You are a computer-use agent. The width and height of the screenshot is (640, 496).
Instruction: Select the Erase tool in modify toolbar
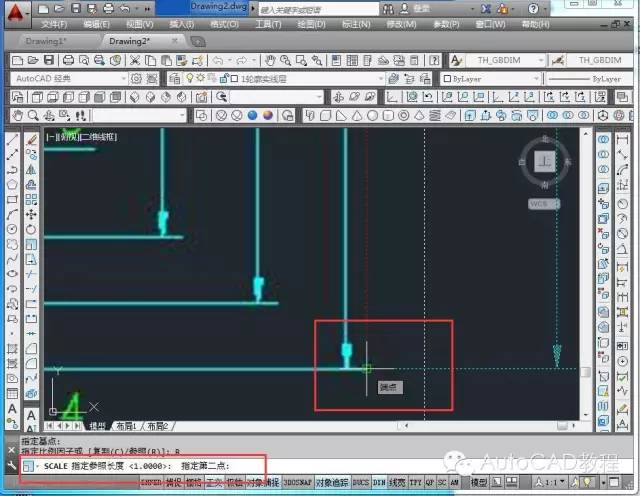31,140
